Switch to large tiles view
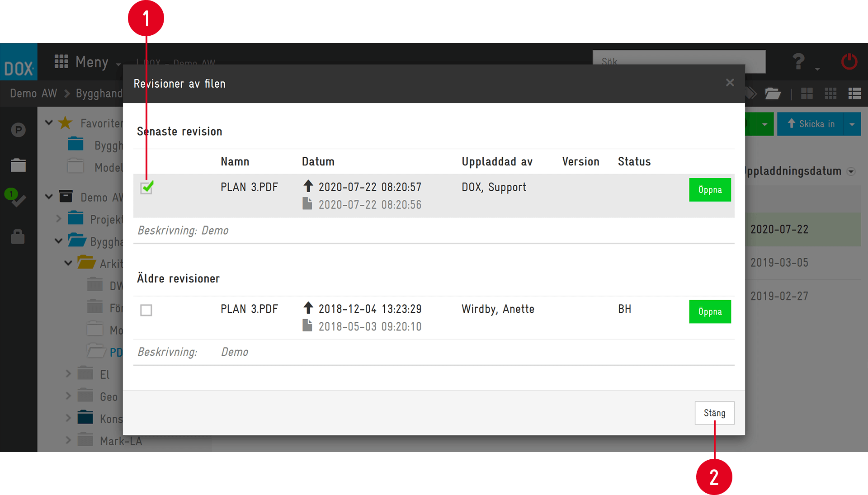The width and height of the screenshot is (868, 495). (x=807, y=94)
